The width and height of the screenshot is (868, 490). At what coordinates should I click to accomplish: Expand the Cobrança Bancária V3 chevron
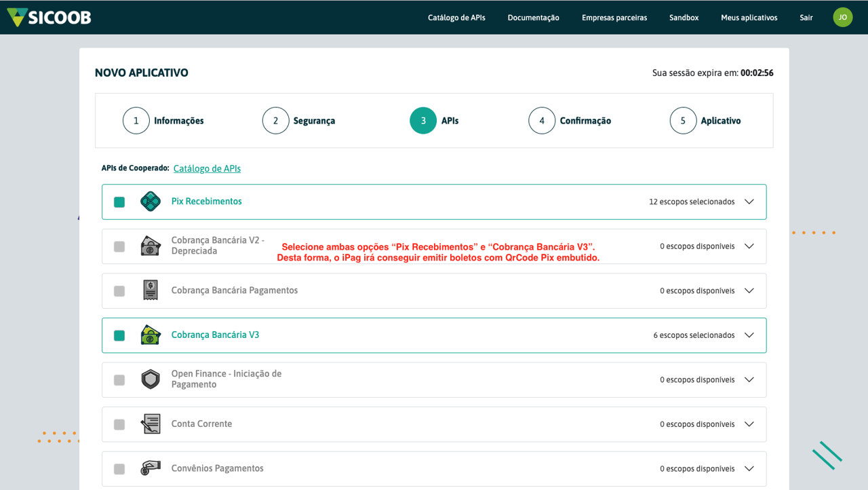click(749, 335)
